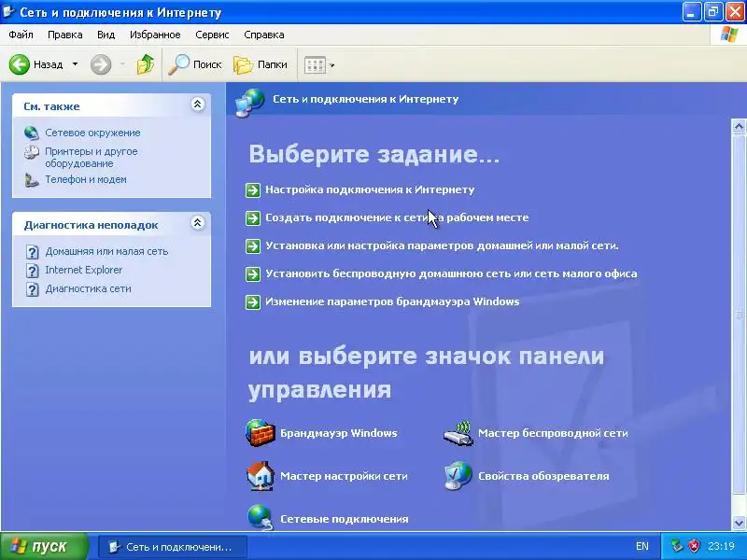
Task: Open Домашняя или малая сеть troubleshooter
Action: [106, 251]
